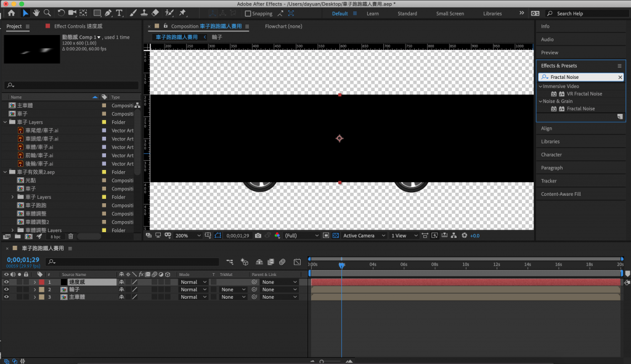Open the Character panel
631x364 pixels.
pyautogui.click(x=551, y=155)
